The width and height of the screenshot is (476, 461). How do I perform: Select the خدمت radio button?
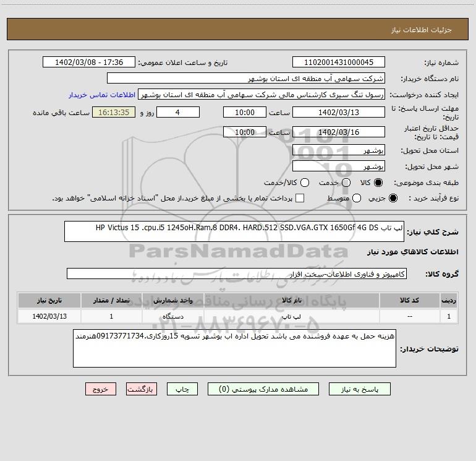[x=346, y=183]
